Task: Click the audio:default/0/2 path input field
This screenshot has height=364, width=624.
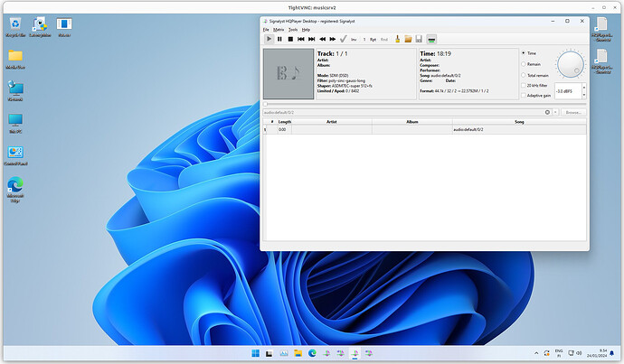Action: tap(402, 113)
